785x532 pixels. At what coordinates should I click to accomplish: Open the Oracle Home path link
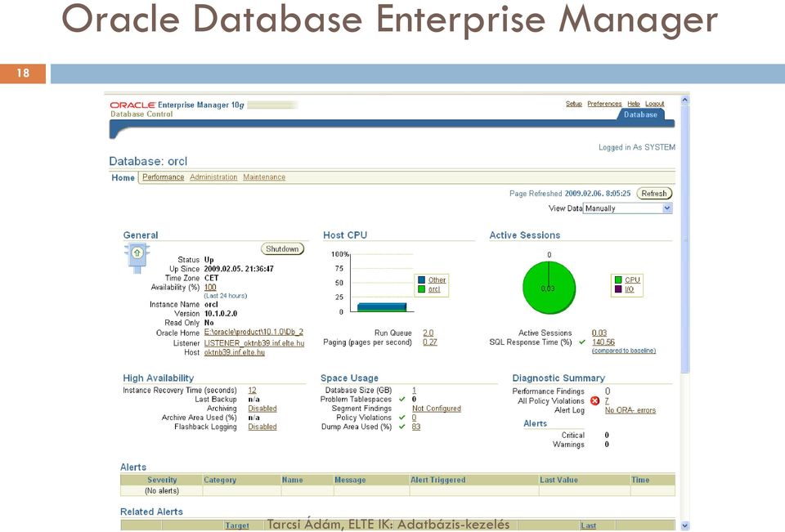253,333
